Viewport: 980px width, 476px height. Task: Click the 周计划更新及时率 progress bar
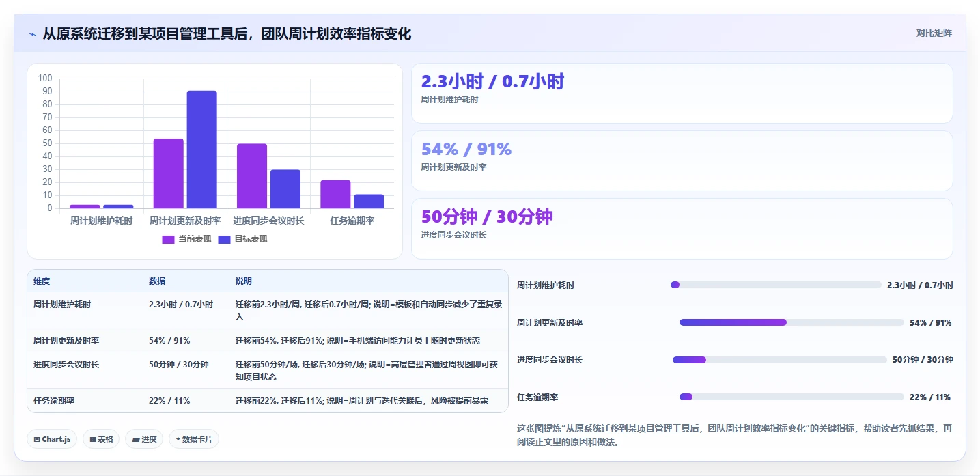click(792, 322)
